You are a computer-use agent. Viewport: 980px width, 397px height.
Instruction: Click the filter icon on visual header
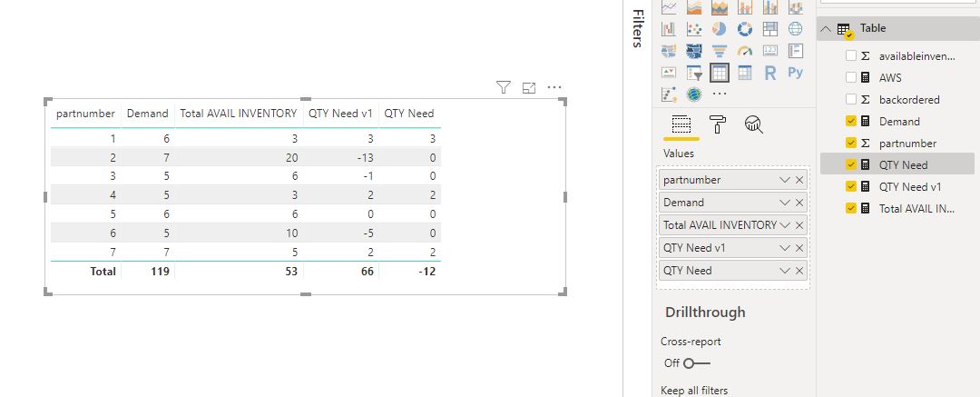pyautogui.click(x=503, y=87)
